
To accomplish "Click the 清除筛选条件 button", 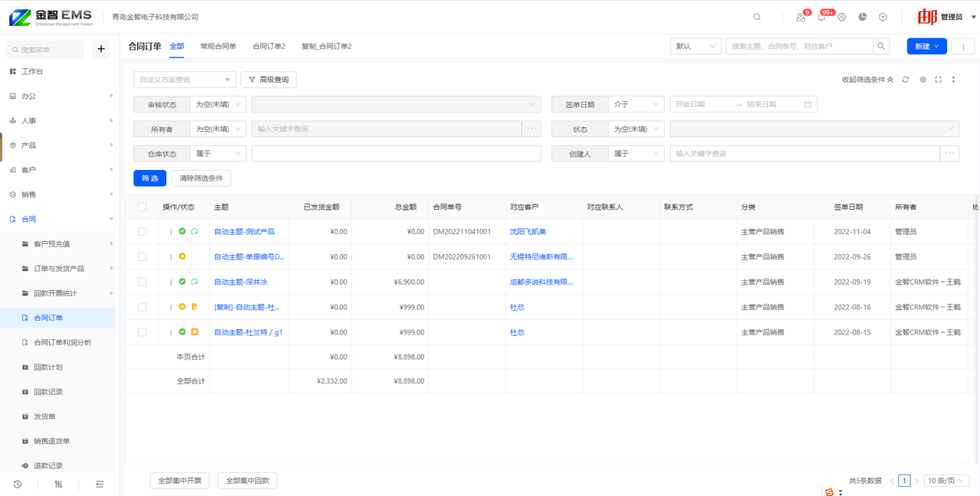I will click(201, 178).
